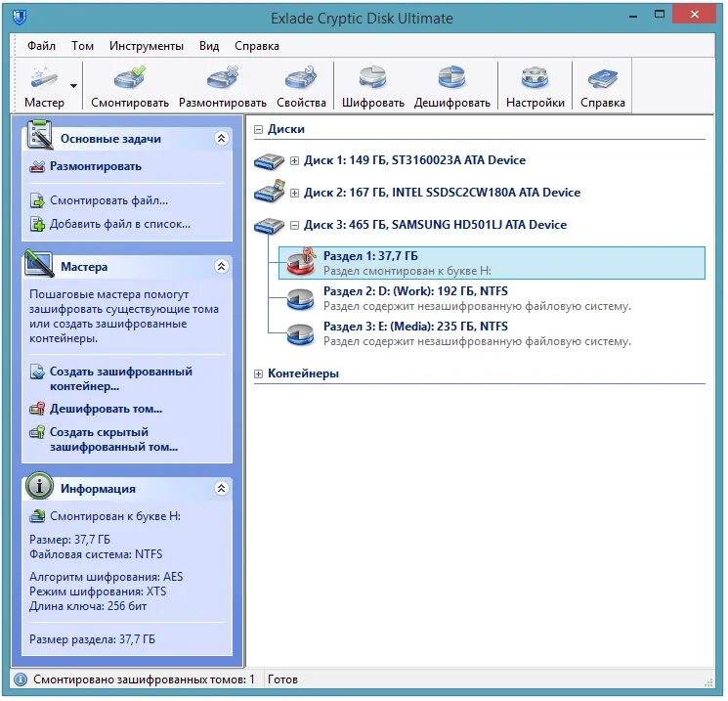Click the Смонтировать toolbar icon
728x701 pixels.
pos(130,77)
